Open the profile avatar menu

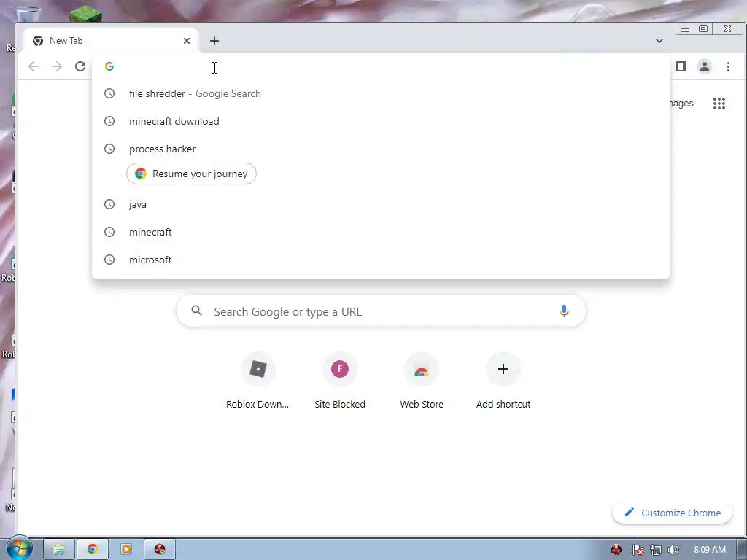705,66
